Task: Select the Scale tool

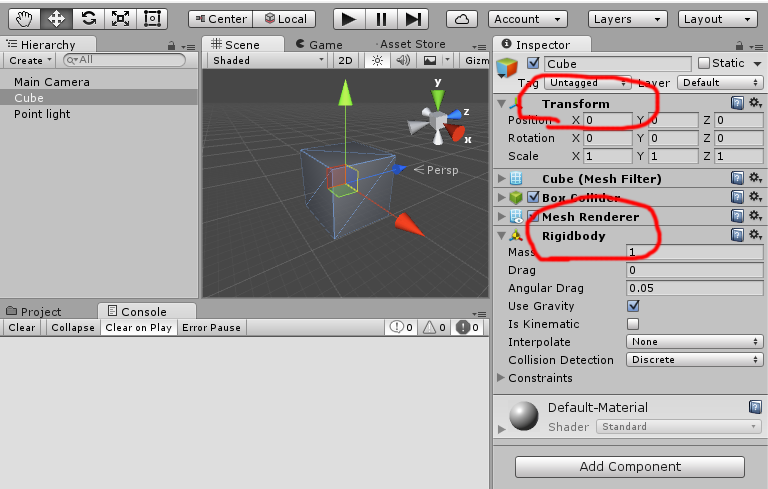Action: coord(120,19)
